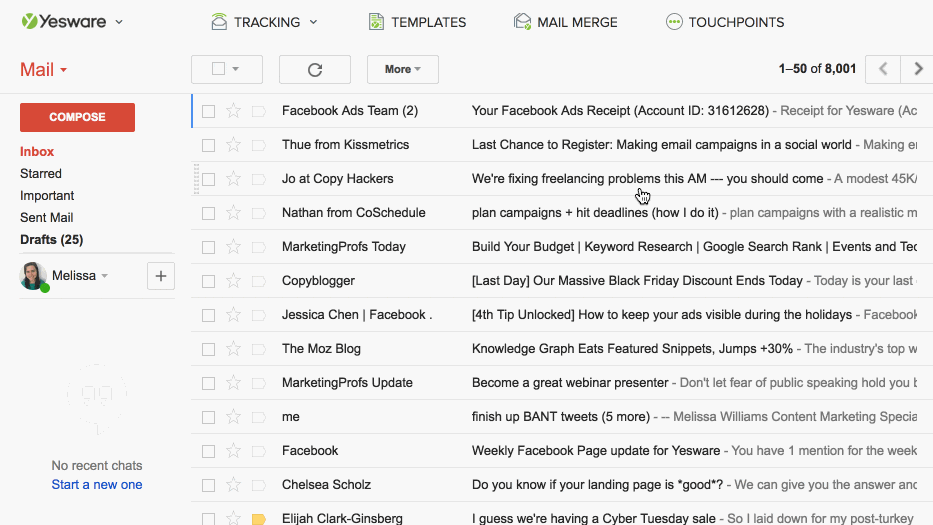The height and width of the screenshot is (525, 933).
Task: Star the Chelsea Scholz email
Action: [x=233, y=484]
